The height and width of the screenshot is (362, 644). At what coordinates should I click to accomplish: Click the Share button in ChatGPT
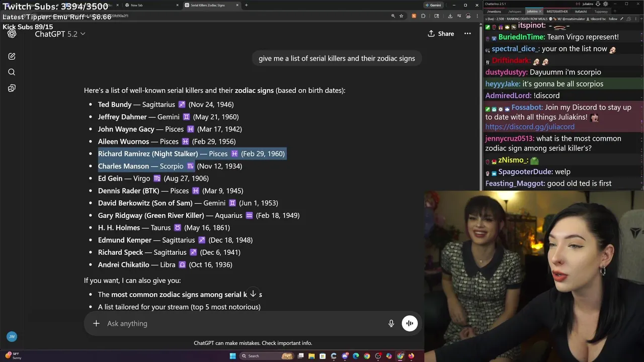click(441, 34)
